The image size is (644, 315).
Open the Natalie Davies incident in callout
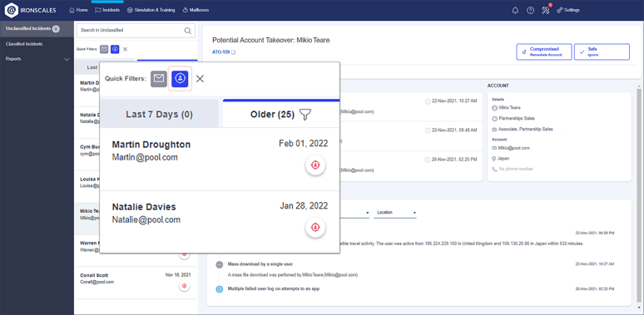point(220,221)
